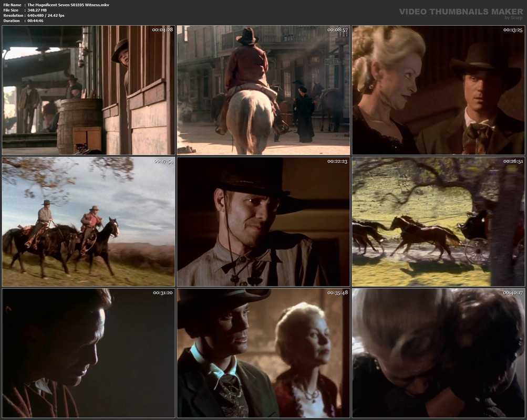Click the 'Duration' label
The height and width of the screenshot is (420, 527).
[12, 21]
